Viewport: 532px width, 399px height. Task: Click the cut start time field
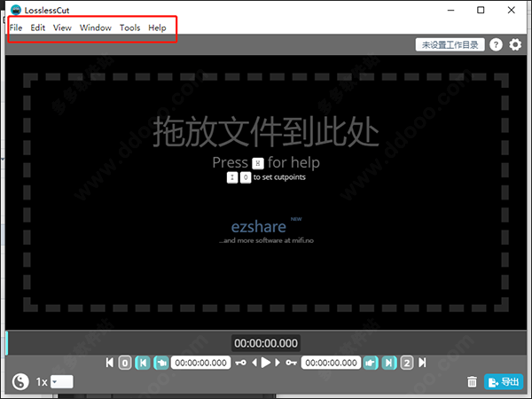[x=201, y=363]
